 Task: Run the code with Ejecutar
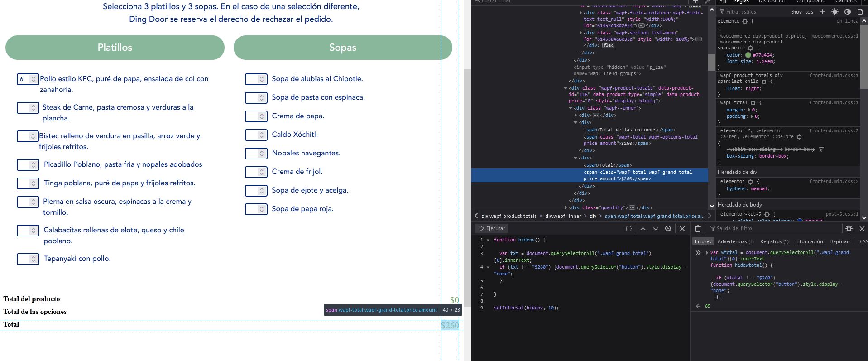(492, 229)
